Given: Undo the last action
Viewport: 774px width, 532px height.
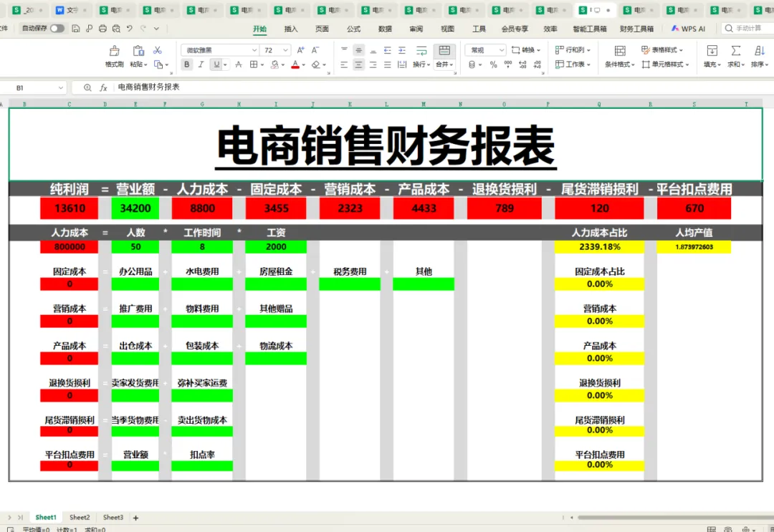Looking at the screenshot, I should (129, 29).
